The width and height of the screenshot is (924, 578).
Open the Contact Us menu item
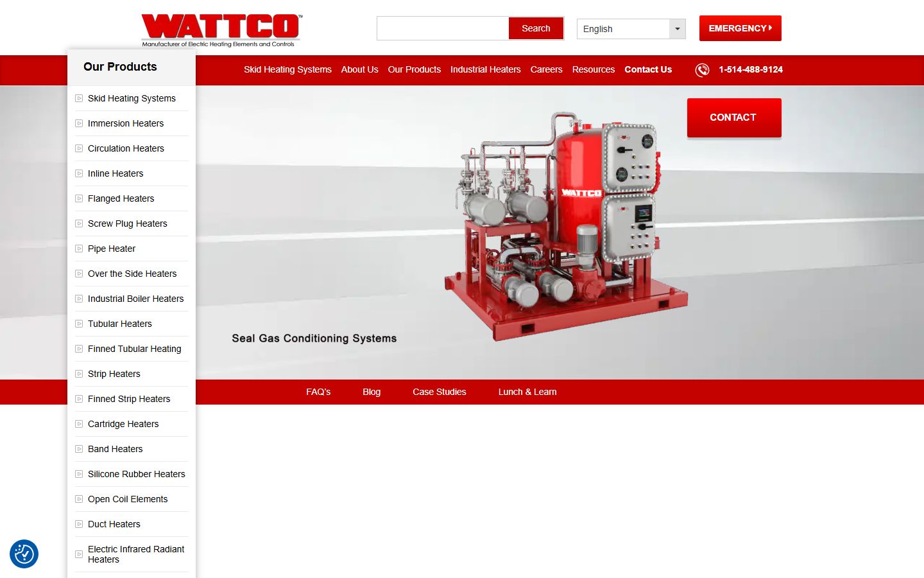coord(648,69)
